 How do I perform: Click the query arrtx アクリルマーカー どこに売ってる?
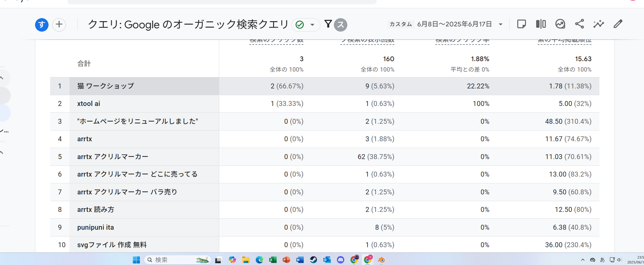pyautogui.click(x=137, y=174)
